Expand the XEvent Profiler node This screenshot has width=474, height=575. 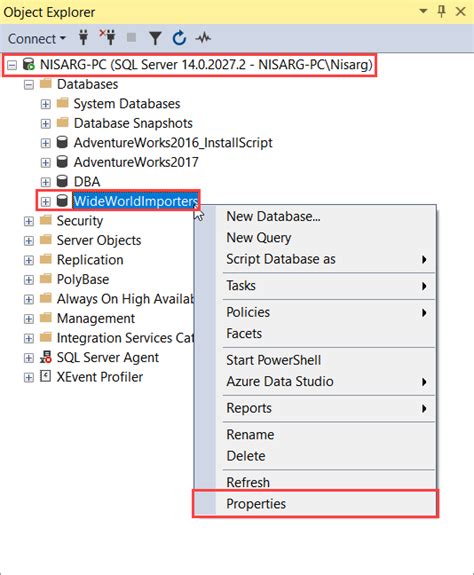[x=29, y=377]
